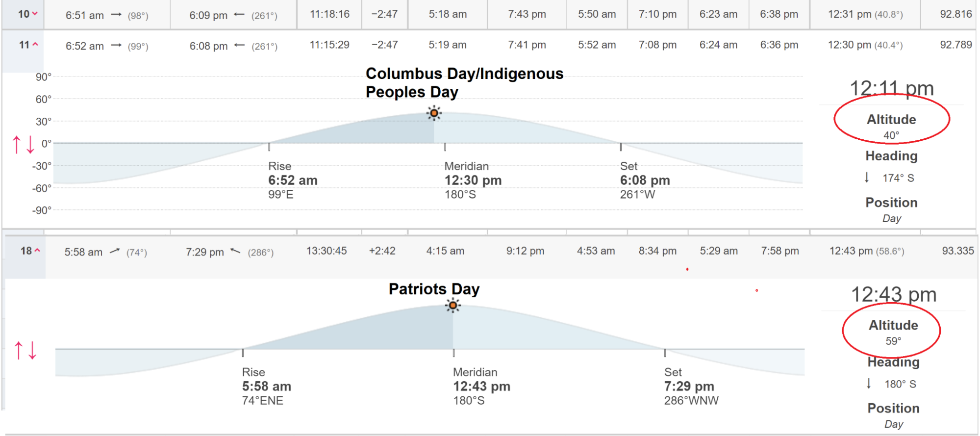Click sunset direction arrow in day 11 row
Screen dimensions: 980x436
pos(239,46)
